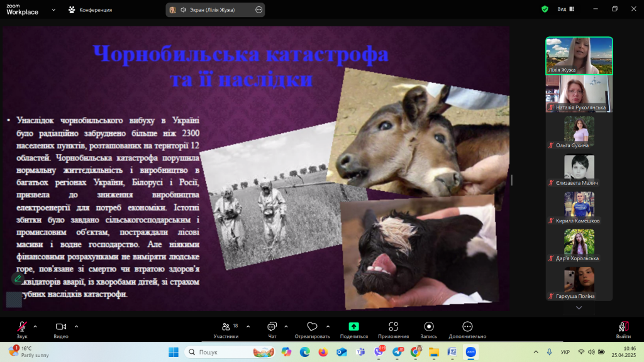Expand video options arrow next to Видео

pos(76,326)
